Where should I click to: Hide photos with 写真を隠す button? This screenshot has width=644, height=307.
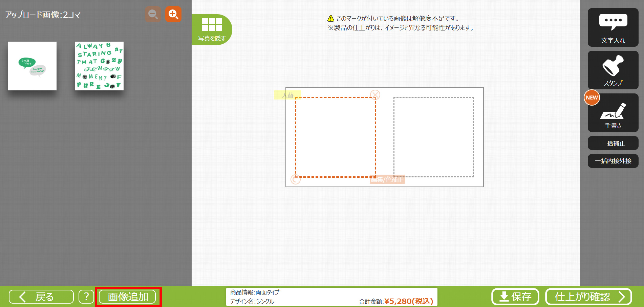coord(212,29)
